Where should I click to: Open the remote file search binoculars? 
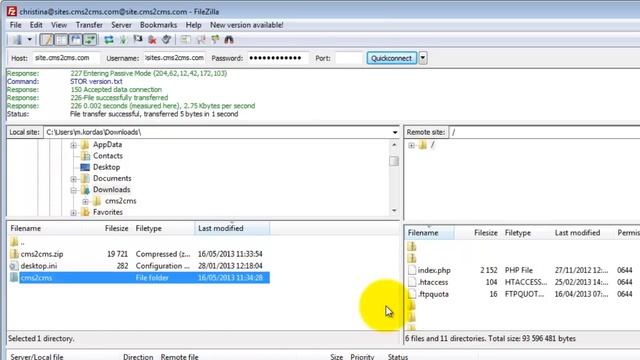(229, 40)
